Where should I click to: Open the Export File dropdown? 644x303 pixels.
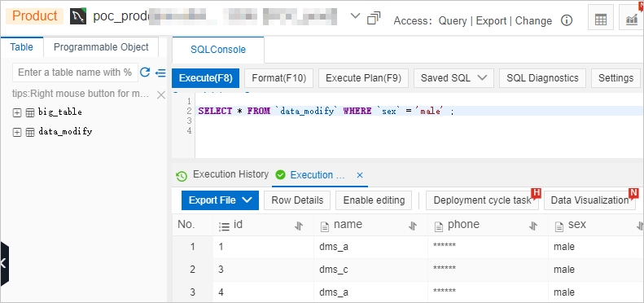pos(220,200)
